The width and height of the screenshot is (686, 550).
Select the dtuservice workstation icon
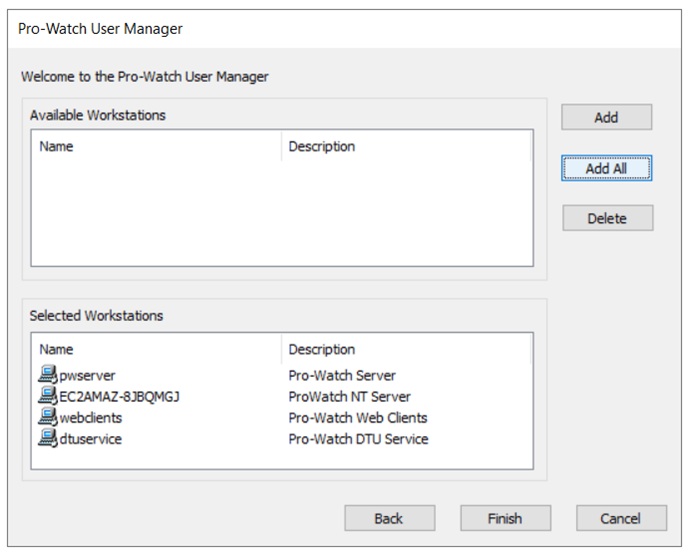(x=48, y=438)
